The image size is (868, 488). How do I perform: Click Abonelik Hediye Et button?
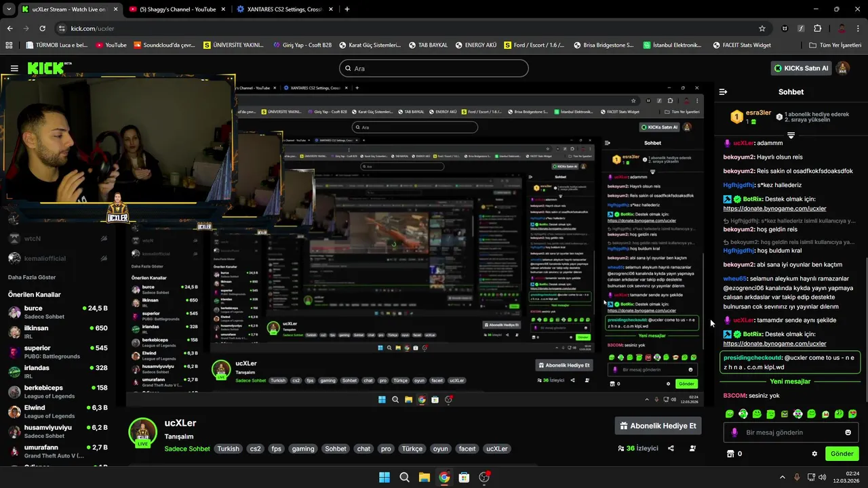658,426
